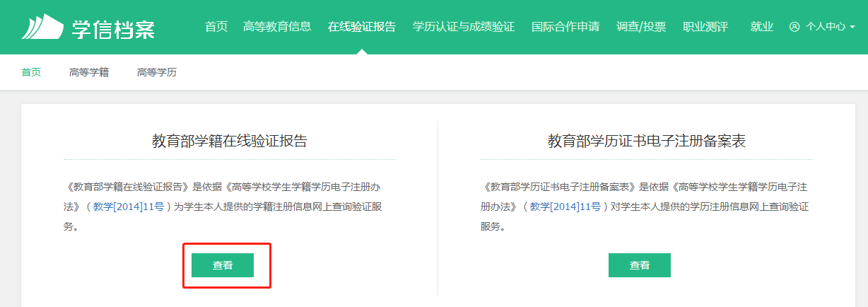Screen dimensions: 868x307
Task: Go to 高等教育信息 menu
Action: (x=276, y=27)
